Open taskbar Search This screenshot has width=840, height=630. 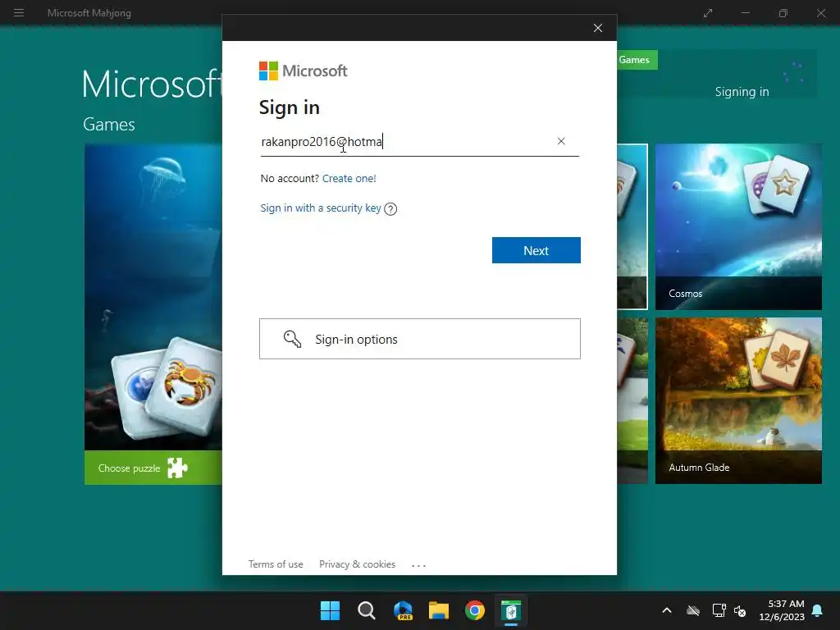(x=367, y=610)
